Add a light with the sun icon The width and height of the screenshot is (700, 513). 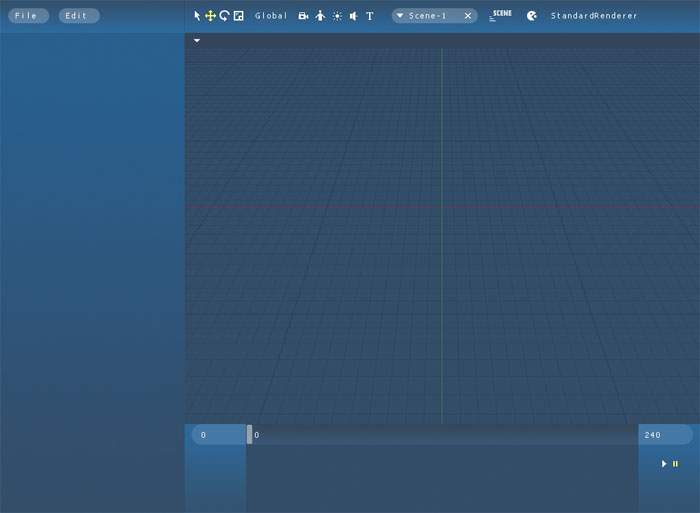(x=337, y=16)
